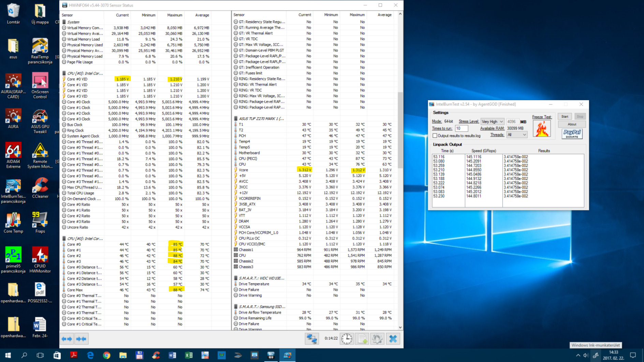This screenshot has width=644, height=362.
Task: Click the PayPal Donate button
Action: coord(572,134)
